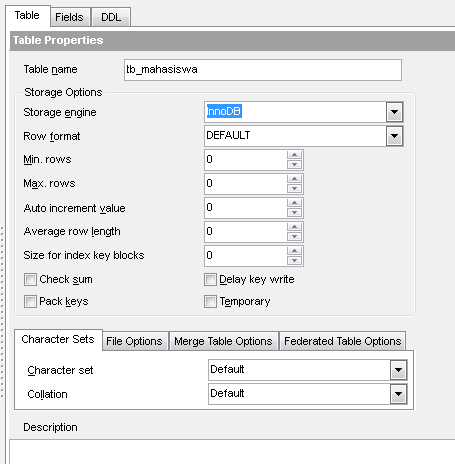
Task: Decrease Size for index key blocks
Action: point(294,260)
